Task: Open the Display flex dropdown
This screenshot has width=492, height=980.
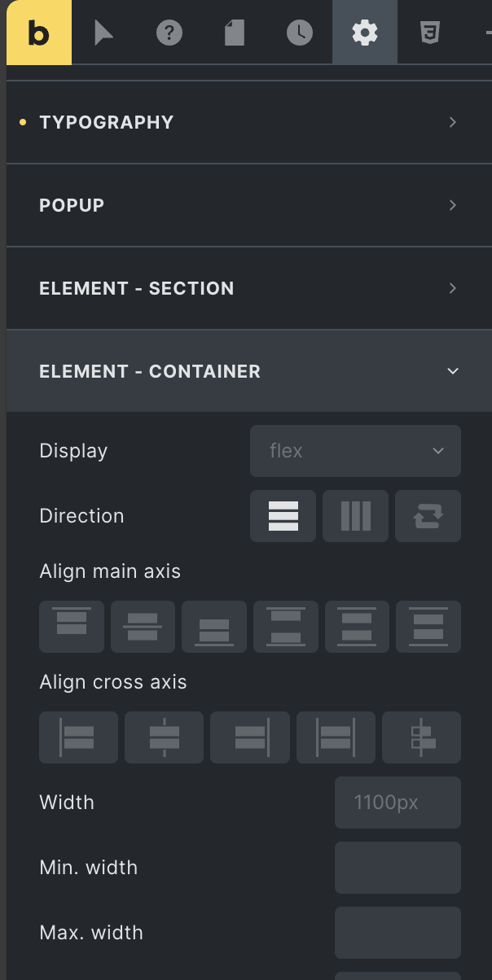Action: coord(355,451)
